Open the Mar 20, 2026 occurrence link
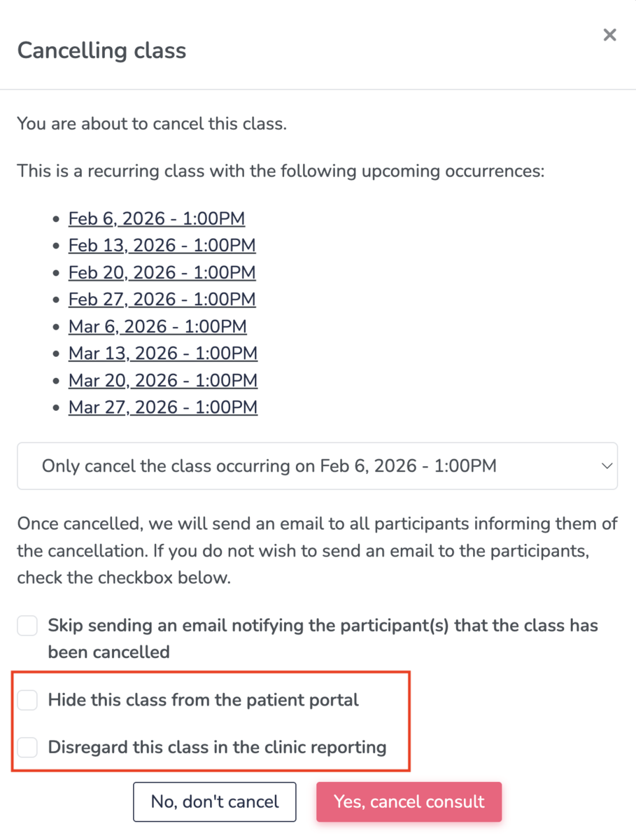This screenshot has height=840, width=636. pos(163,380)
